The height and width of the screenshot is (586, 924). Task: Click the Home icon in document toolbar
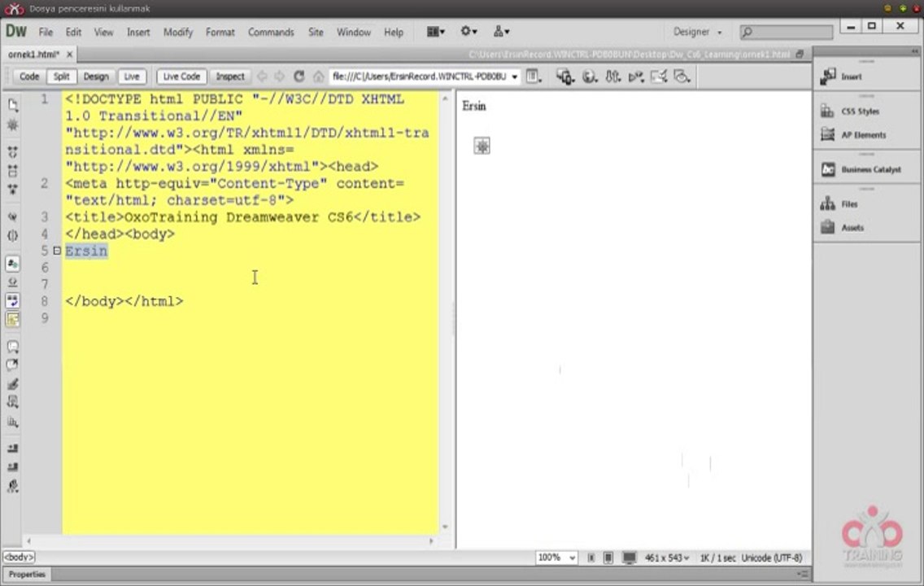[318, 77]
